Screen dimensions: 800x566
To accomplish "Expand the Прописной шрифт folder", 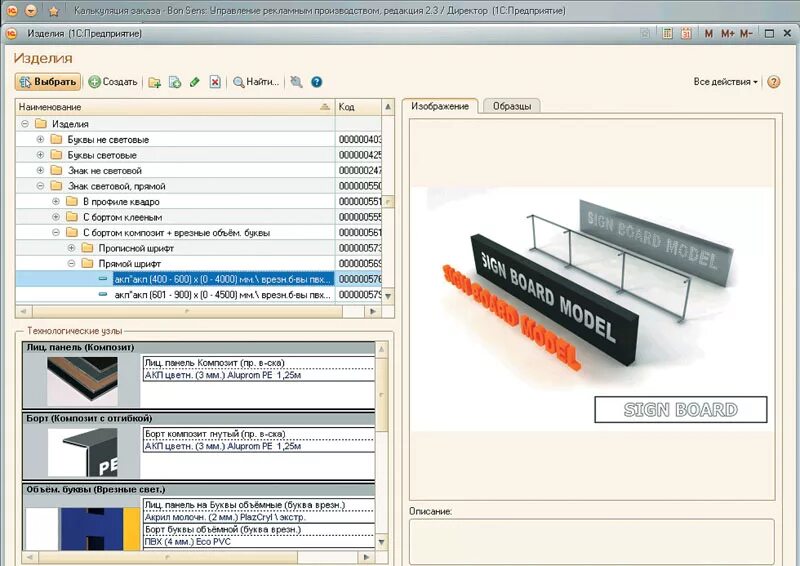I will [71, 248].
